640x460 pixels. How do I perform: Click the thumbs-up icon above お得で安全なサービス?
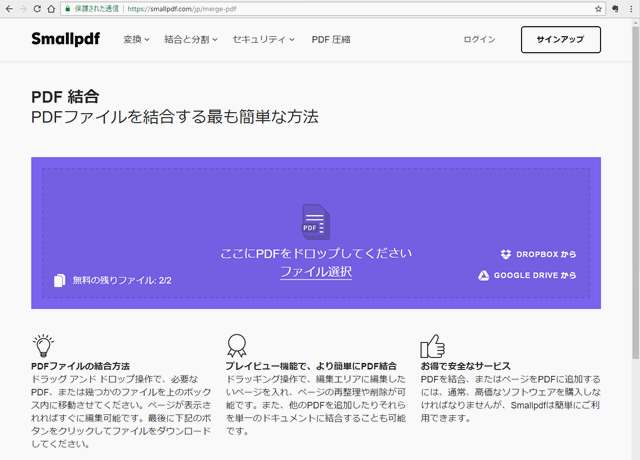433,346
